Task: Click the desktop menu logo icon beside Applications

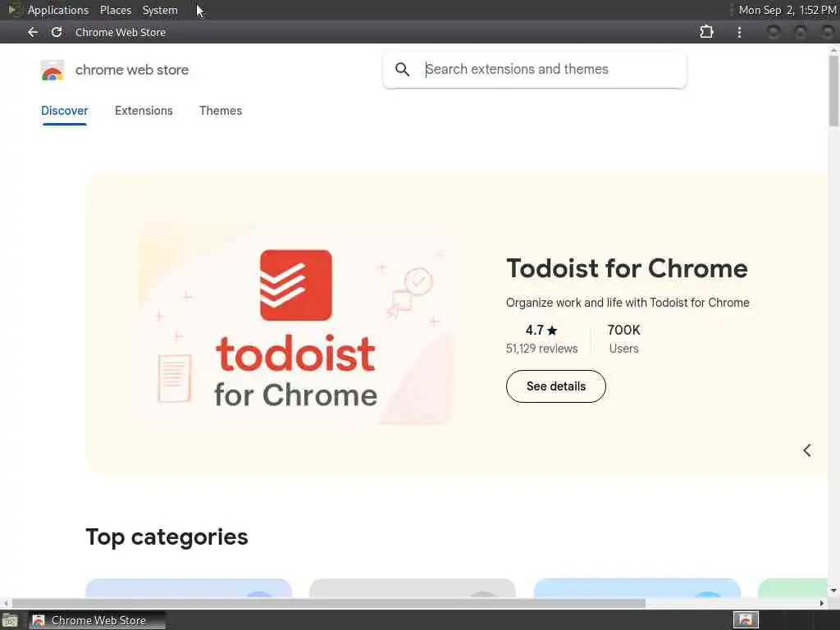Action: (15, 10)
